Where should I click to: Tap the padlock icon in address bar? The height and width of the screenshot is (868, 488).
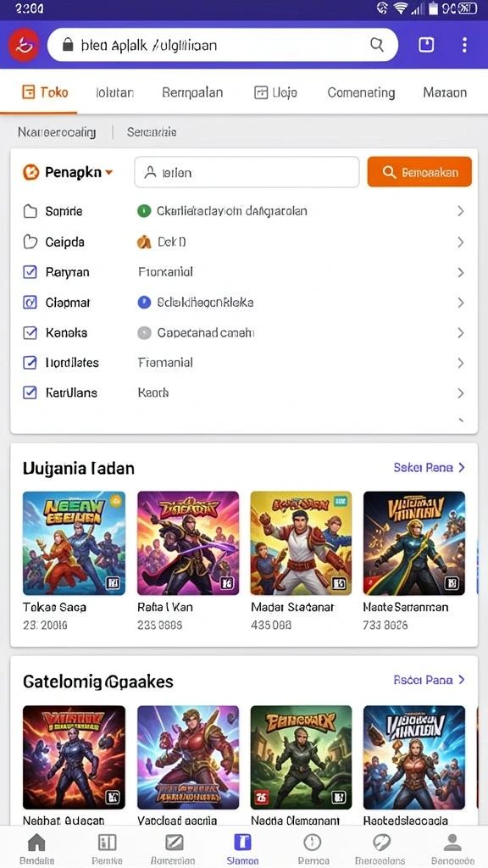[x=68, y=45]
